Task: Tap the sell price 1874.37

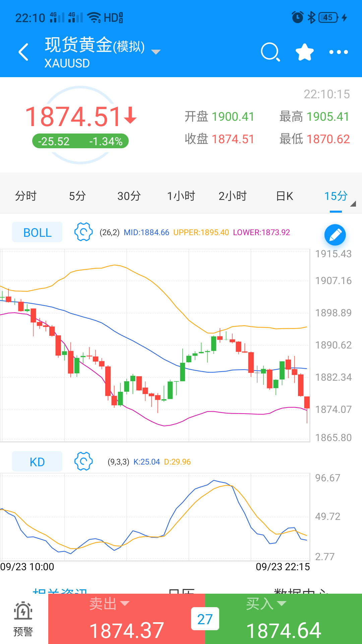Action: pyautogui.click(x=127, y=630)
